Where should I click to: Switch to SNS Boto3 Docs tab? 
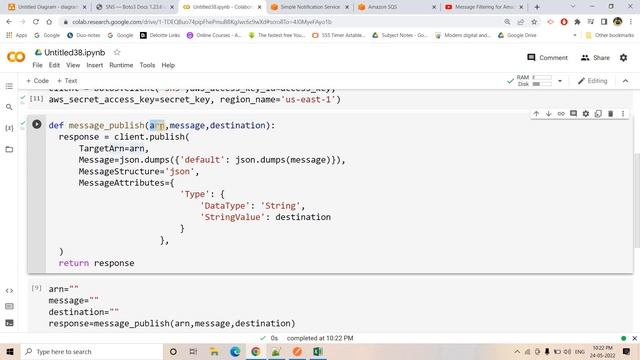(x=134, y=7)
